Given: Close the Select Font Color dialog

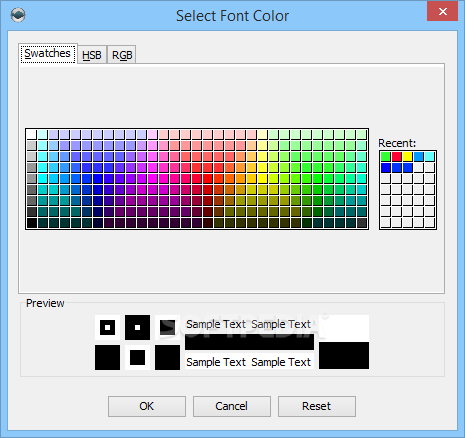Looking at the screenshot, I should click(x=442, y=11).
